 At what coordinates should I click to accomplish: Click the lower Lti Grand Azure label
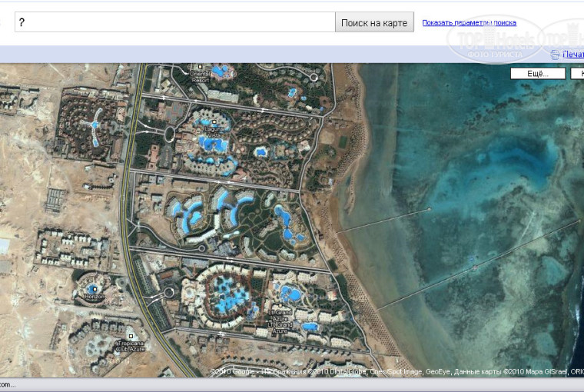tap(279, 328)
